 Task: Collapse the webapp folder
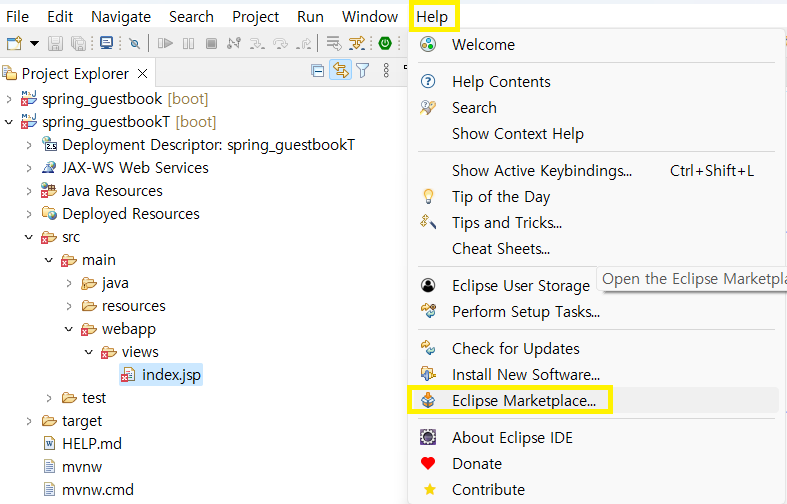69,329
